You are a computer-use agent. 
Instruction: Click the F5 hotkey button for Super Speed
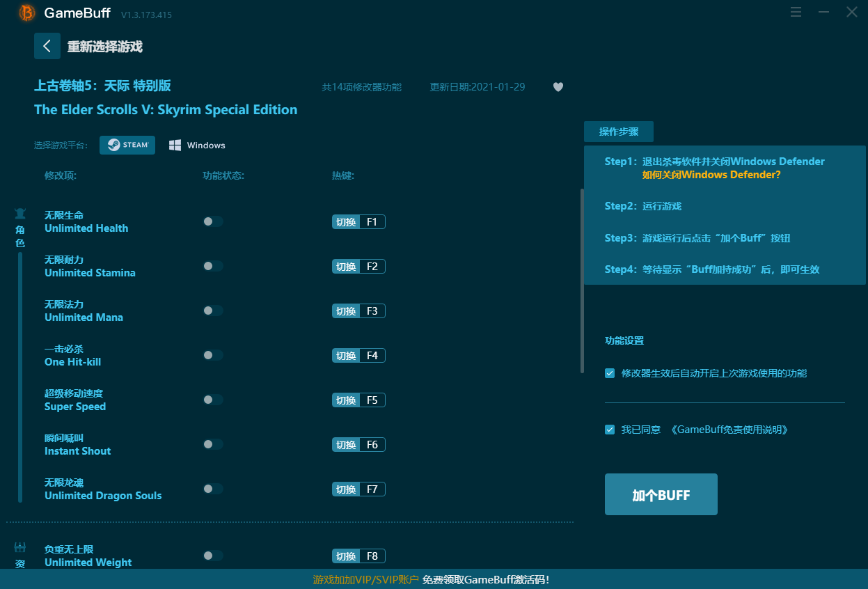(x=358, y=400)
